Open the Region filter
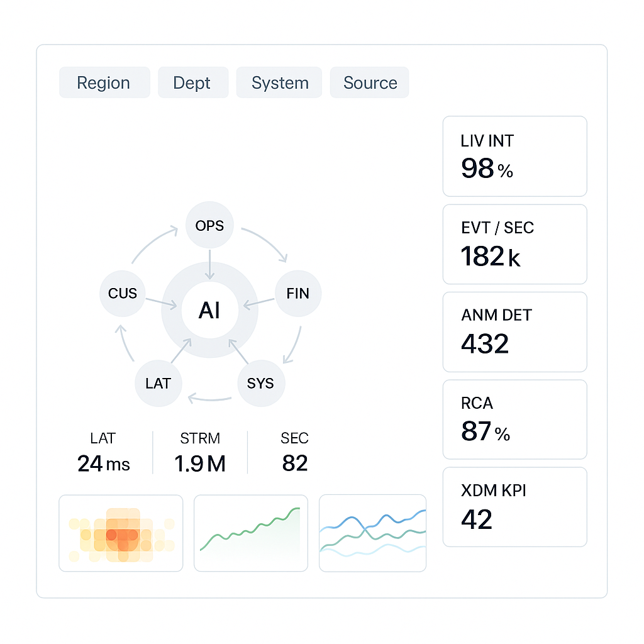The height and width of the screenshot is (644, 644). pyautogui.click(x=104, y=82)
